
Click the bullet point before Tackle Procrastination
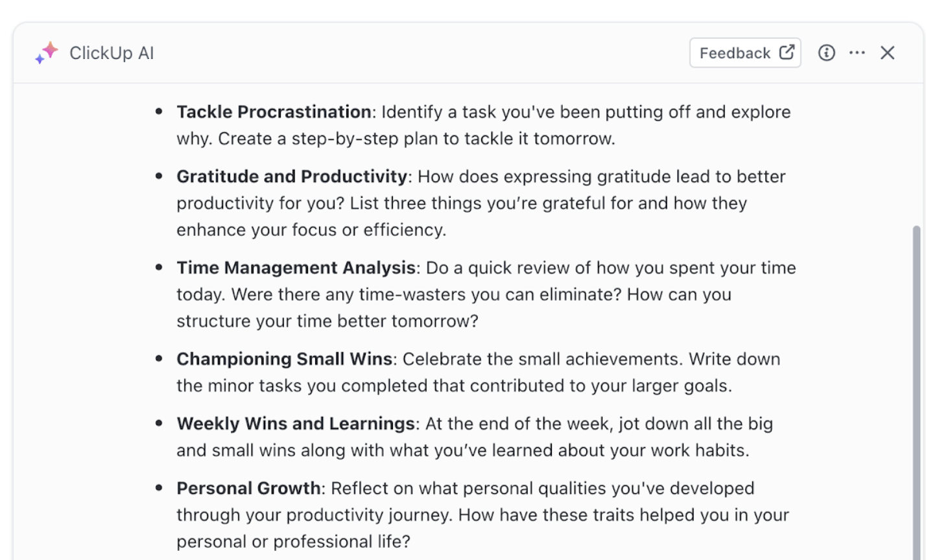(x=159, y=111)
